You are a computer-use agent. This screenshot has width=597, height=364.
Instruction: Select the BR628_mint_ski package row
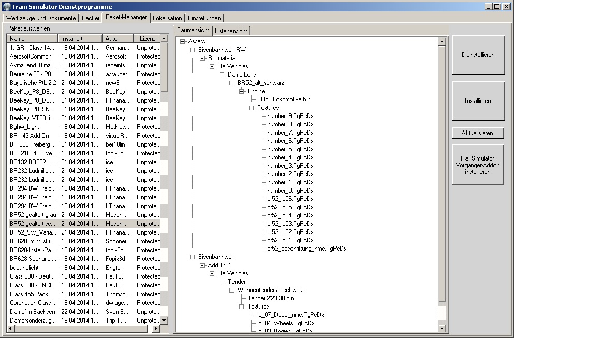pos(84,241)
